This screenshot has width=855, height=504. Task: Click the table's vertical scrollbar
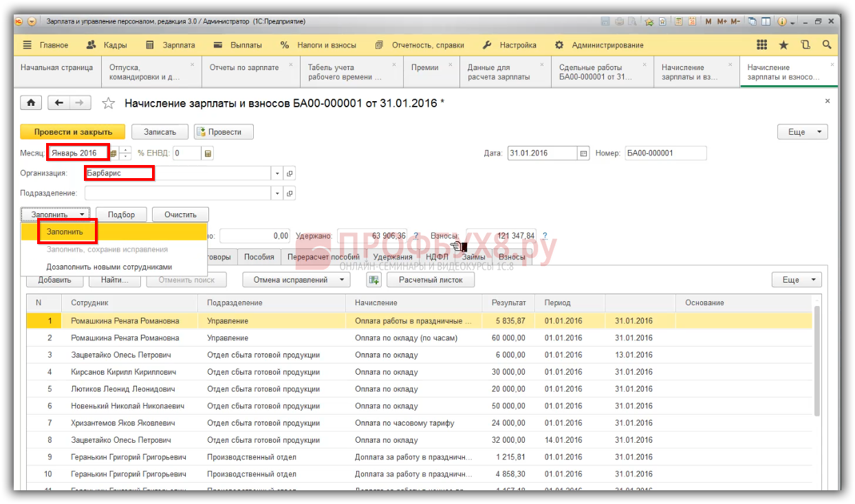tap(816, 361)
